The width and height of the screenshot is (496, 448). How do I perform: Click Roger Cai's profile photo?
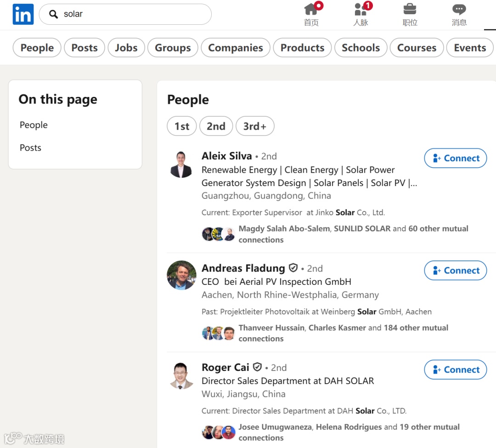point(181,375)
